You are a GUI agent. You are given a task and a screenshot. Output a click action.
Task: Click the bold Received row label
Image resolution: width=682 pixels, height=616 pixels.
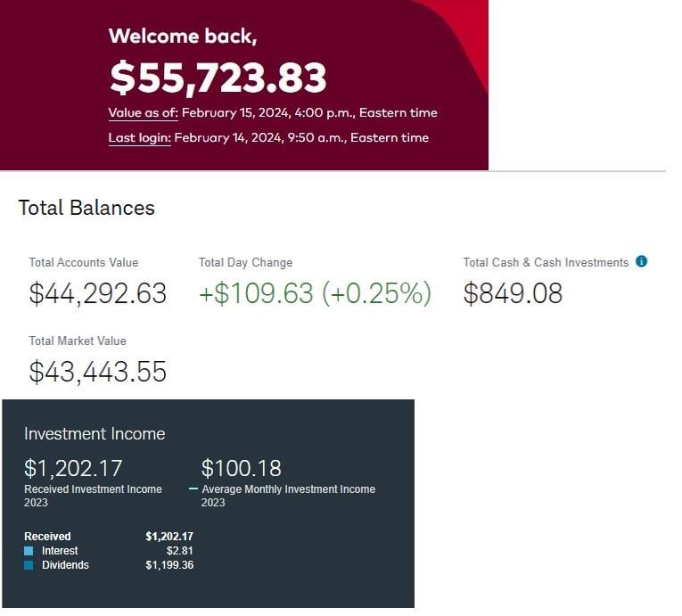click(x=47, y=537)
